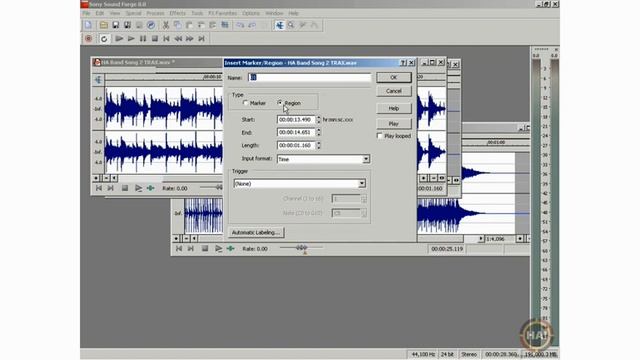640x360 pixels.
Task: Open the Trigger dropdown showing (None)
Action: (362, 183)
